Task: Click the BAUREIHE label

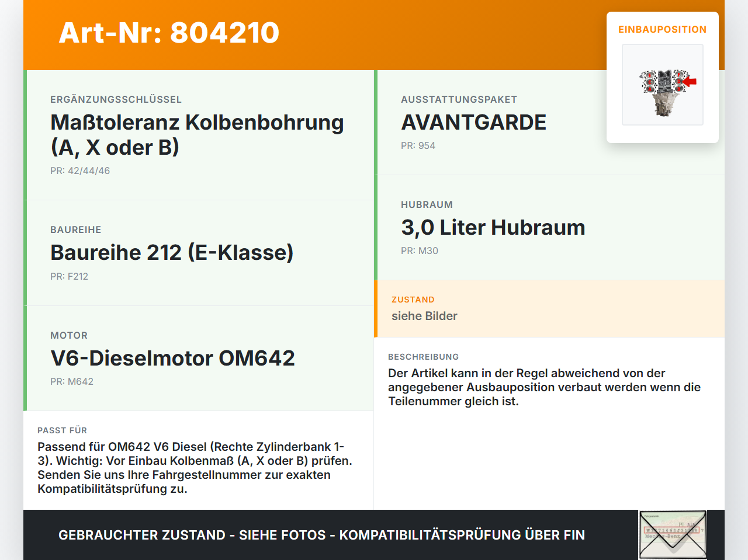Action: [76, 229]
